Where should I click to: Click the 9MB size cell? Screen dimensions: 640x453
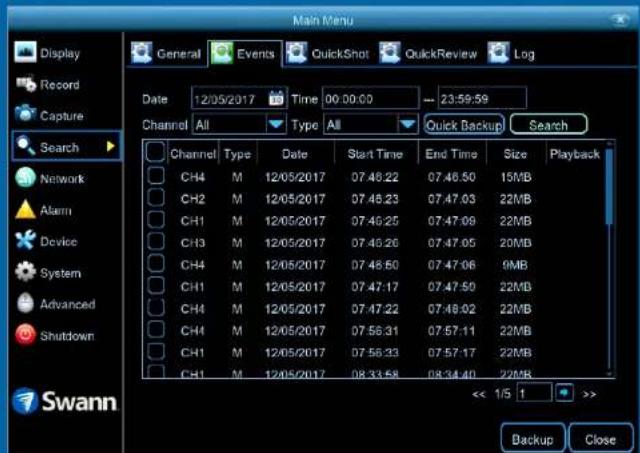(516, 265)
